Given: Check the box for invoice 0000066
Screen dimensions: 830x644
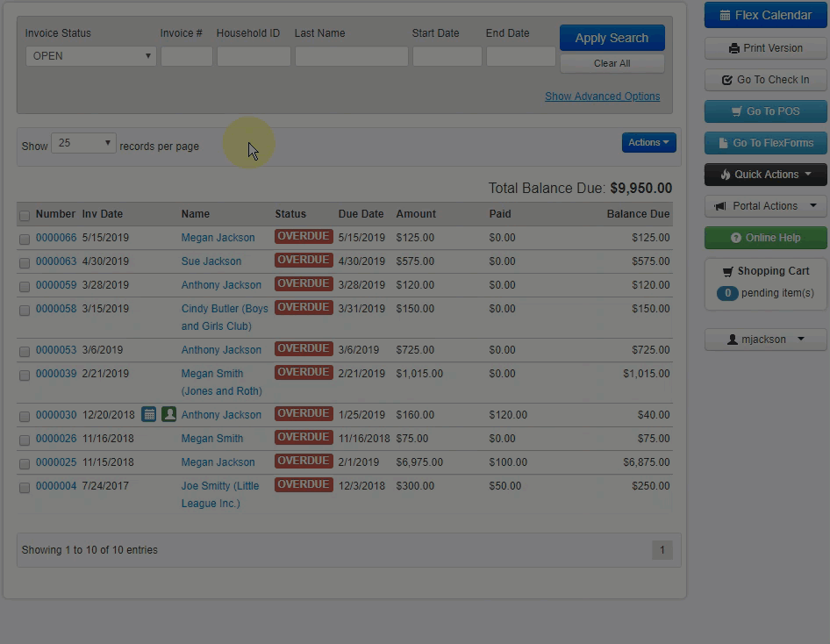Looking at the screenshot, I should point(25,239).
